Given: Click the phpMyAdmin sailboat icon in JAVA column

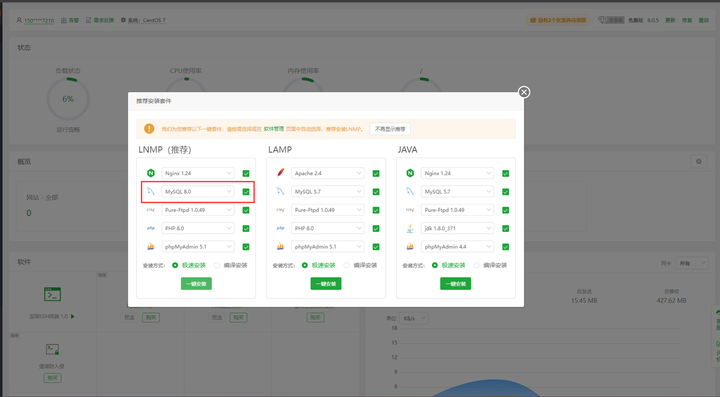Looking at the screenshot, I should [410, 246].
